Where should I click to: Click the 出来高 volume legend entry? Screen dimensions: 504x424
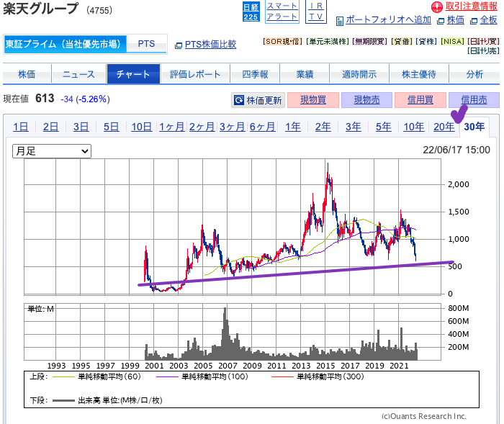[x=107, y=400]
